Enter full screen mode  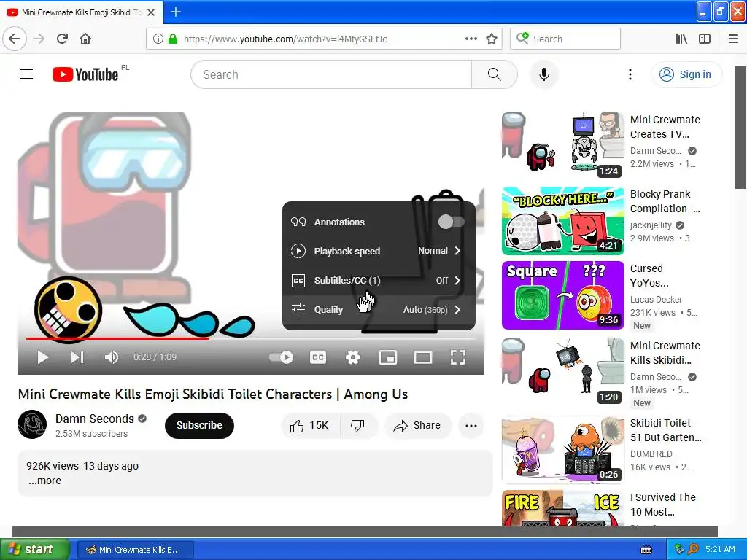458,357
